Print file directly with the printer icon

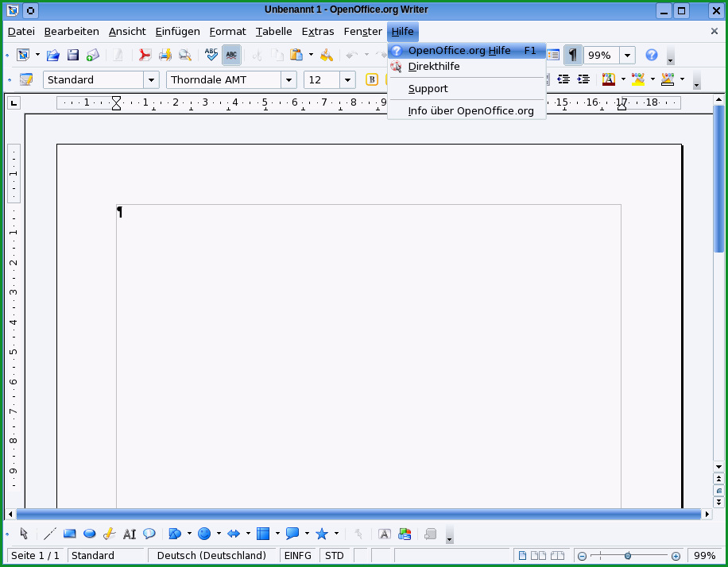(165, 56)
